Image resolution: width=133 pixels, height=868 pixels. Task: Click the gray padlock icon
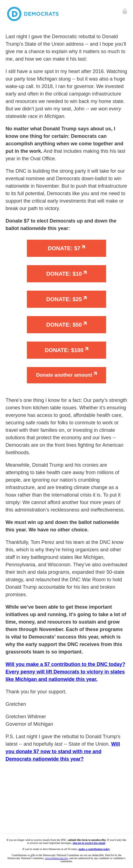(x=125, y=11)
